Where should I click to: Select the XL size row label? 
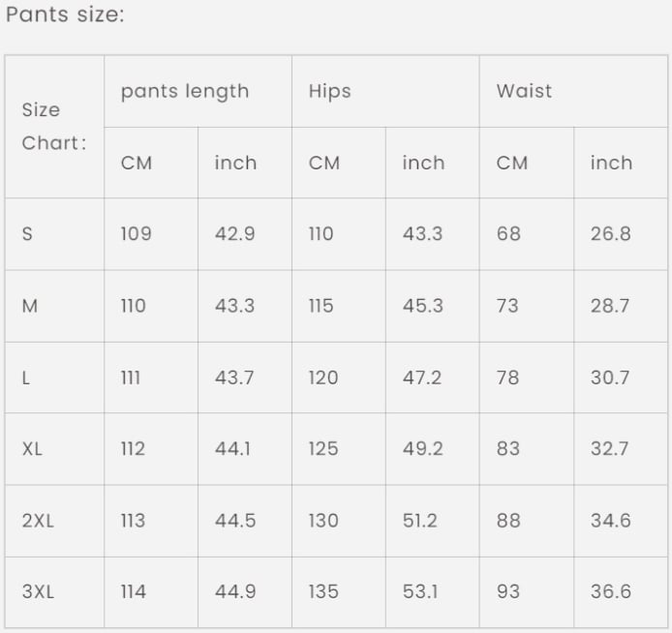click(32, 449)
